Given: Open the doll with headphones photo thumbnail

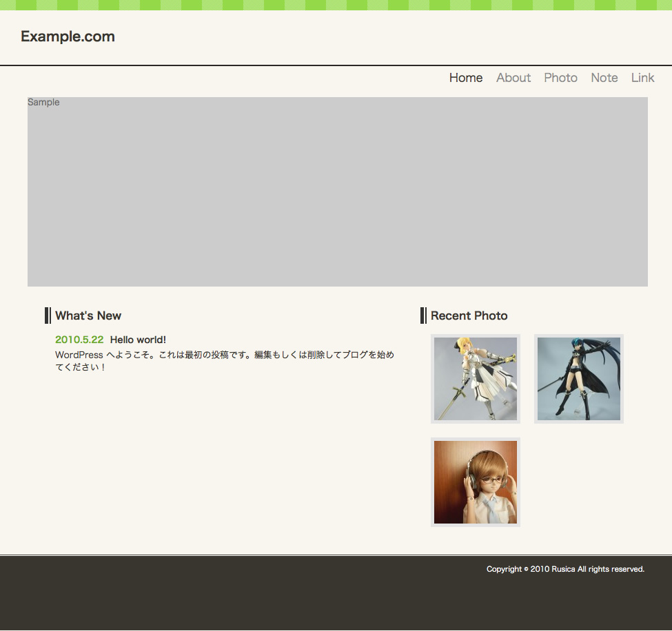Looking at the screenshot, I should point(476,482).
